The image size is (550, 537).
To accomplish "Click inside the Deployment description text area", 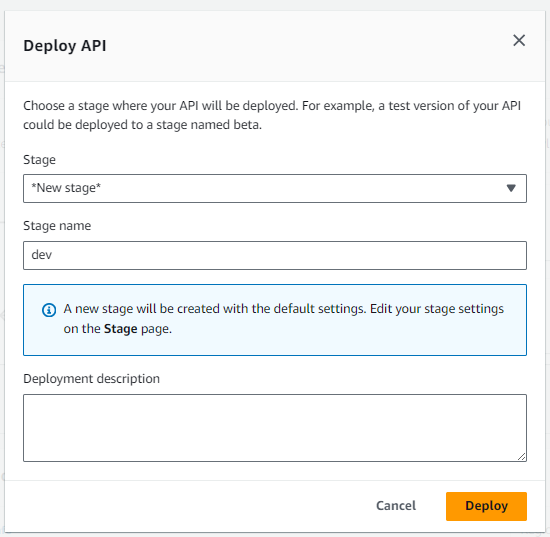I will 275,428.
